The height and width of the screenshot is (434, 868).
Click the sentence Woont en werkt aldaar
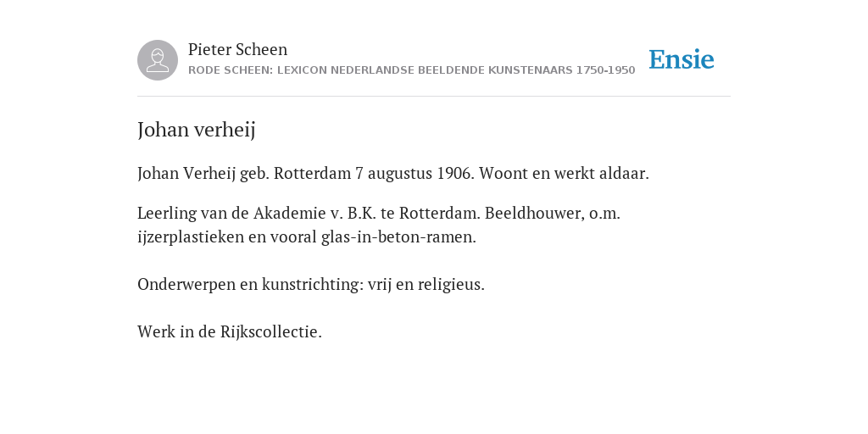pyautogui.click(x=564, y=173)
